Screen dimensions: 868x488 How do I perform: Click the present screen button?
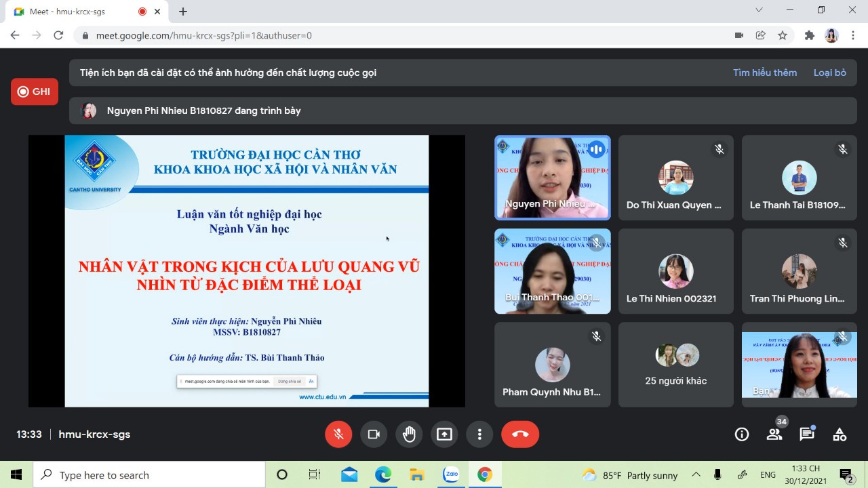(x=444, y=434)
